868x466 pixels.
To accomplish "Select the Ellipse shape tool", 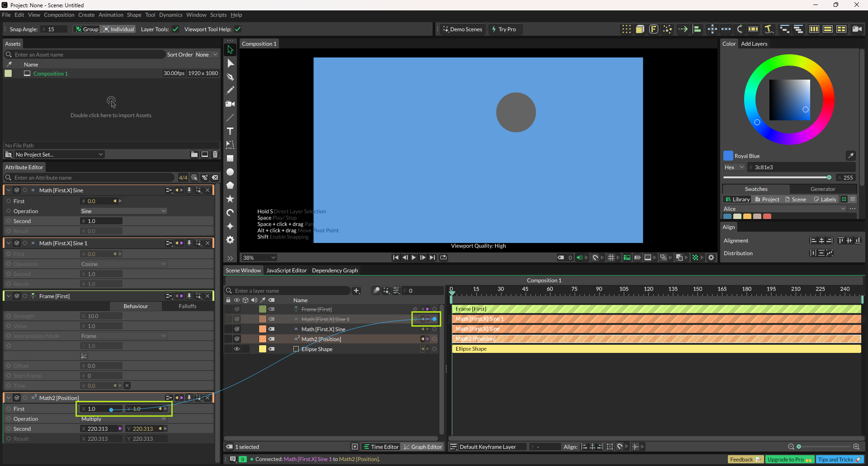I will click(x=230, y=172).
